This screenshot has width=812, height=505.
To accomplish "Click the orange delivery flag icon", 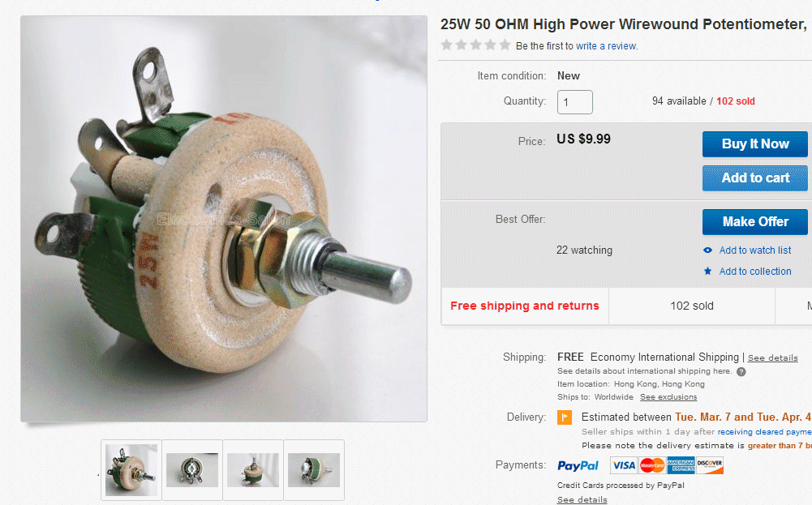I will pos(565,417).
